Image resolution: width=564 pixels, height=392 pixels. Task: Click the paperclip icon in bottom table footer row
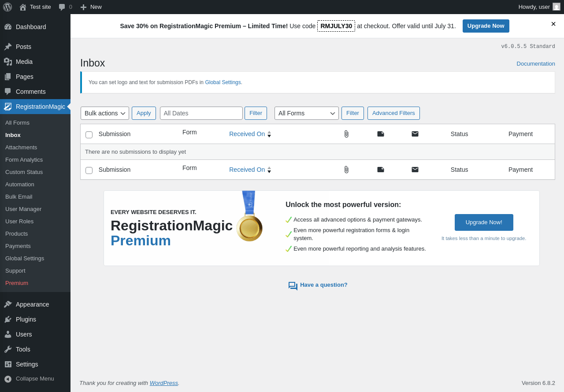point(346,170)
